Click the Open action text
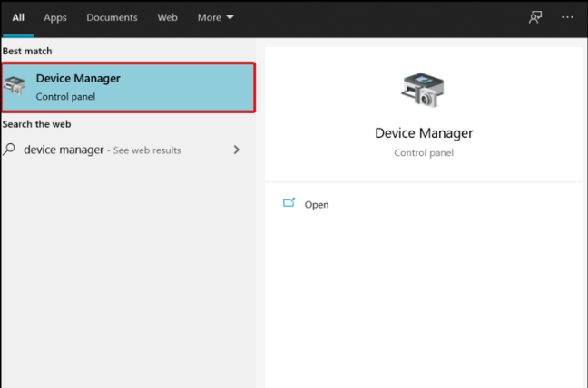Image resolution: width=588 pixels, height=388 pixels. [x=317, y=205]
